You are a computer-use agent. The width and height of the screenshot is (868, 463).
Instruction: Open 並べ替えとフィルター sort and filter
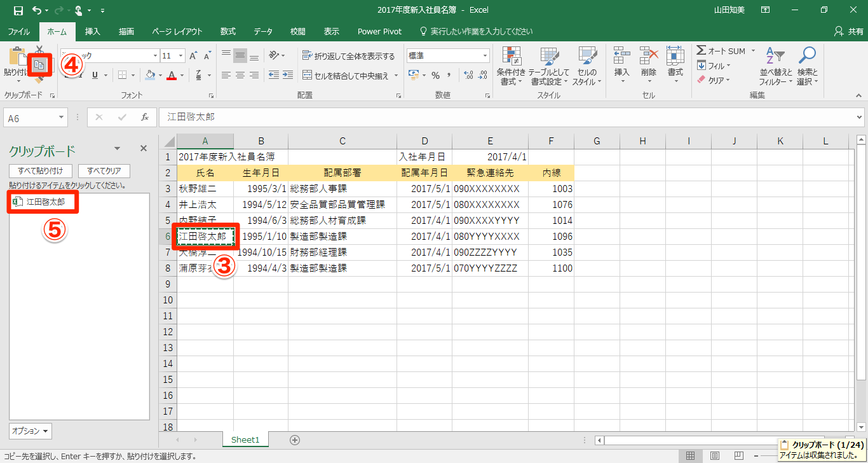click(x=775, y=66)
